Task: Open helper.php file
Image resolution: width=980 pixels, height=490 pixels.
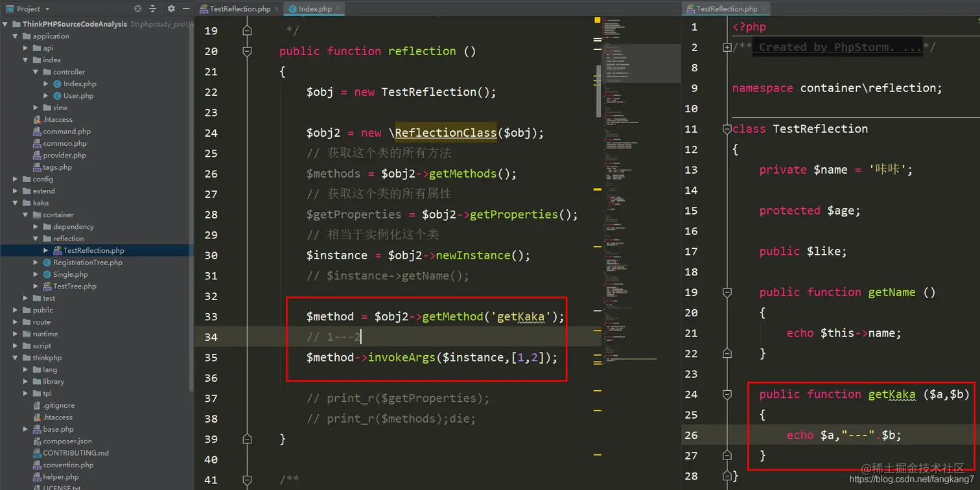Action: [60, 477]
